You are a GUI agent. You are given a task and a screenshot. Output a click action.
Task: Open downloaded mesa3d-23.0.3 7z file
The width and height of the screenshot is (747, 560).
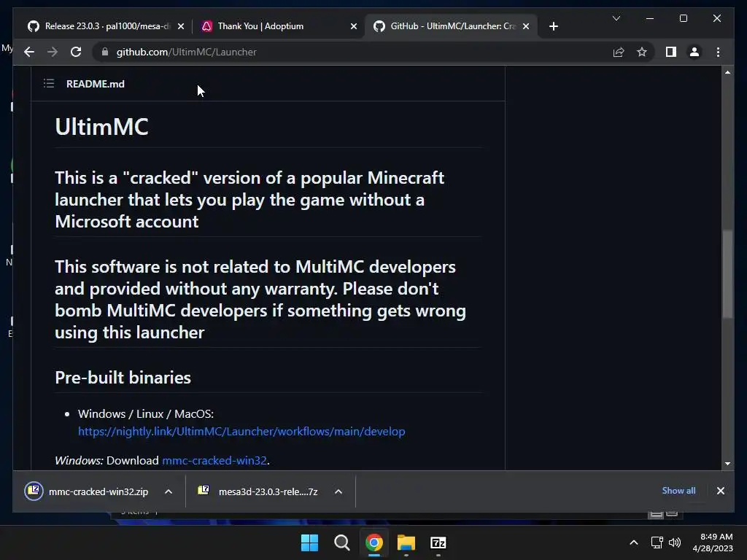coord(258,491)
